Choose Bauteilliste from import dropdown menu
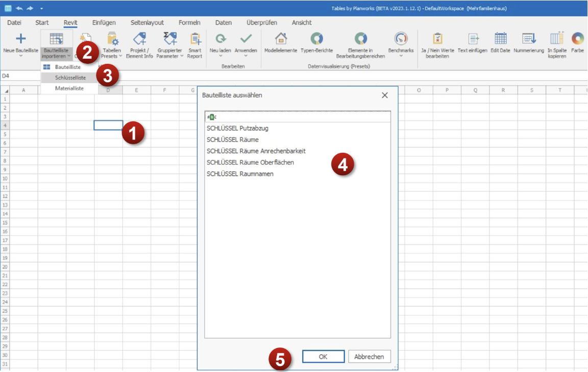Viewport: 588px width, 372px height. [x=69, y=67]
